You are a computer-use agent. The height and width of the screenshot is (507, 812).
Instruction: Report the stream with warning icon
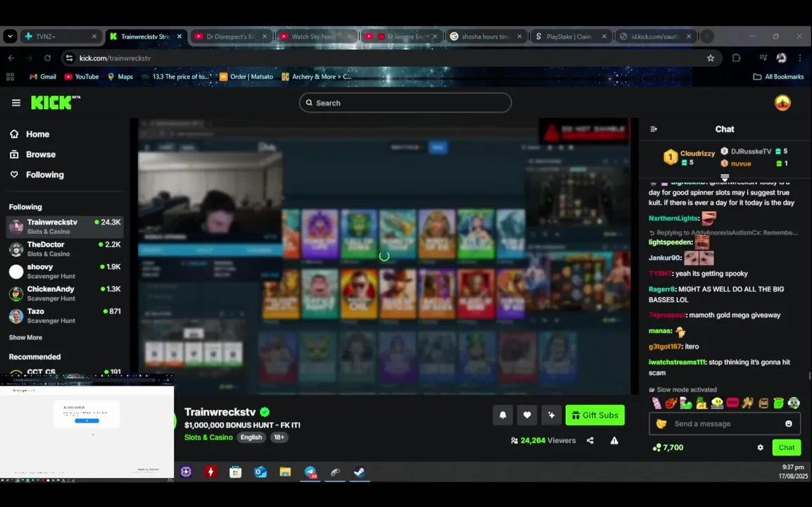click(x=614, y=441)
